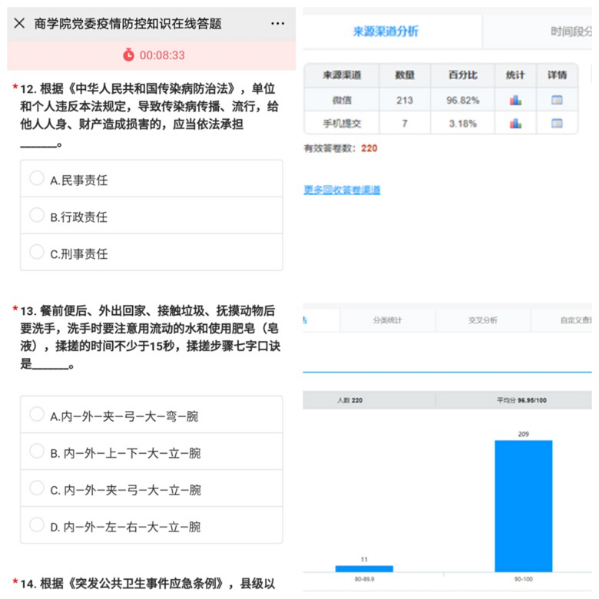Screen dimensions: 599x599
Task: Select answer A.民事责任 for question 12
Action: [x=151, y=179]
